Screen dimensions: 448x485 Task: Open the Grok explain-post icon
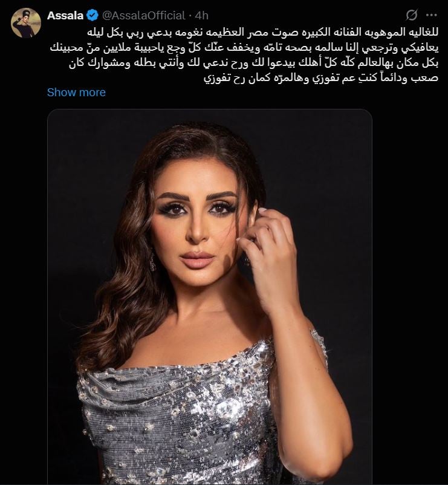412,15
